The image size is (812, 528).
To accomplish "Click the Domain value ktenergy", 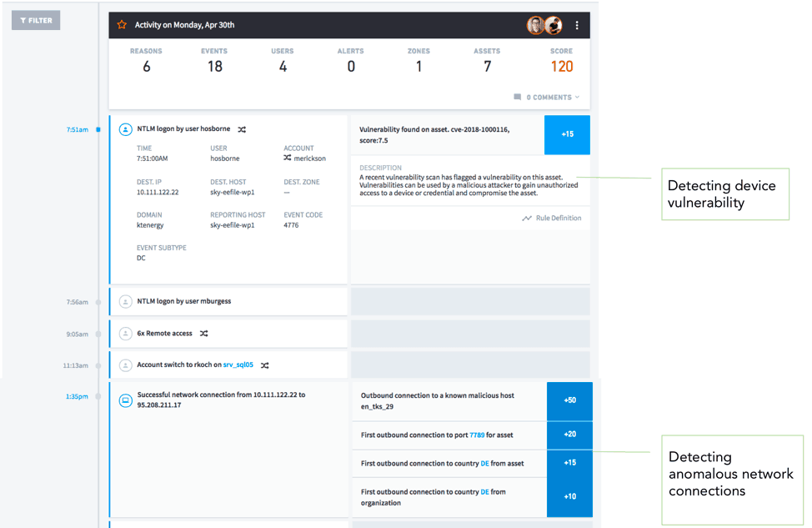I will (x=150, y=225).
